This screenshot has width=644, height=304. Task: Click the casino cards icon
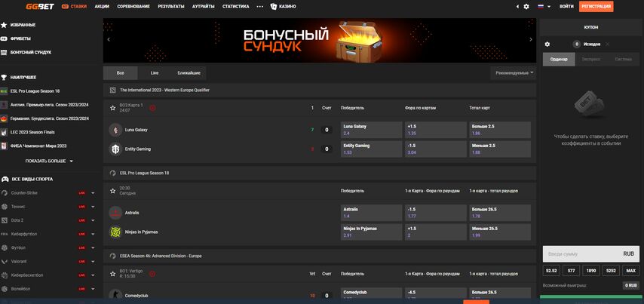point(274,7)
